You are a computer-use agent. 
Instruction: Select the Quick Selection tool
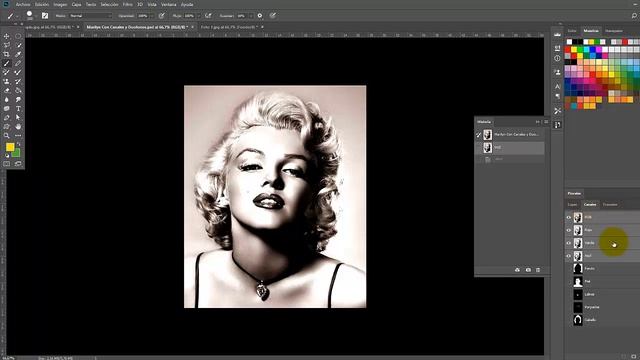tap(18, 45)
